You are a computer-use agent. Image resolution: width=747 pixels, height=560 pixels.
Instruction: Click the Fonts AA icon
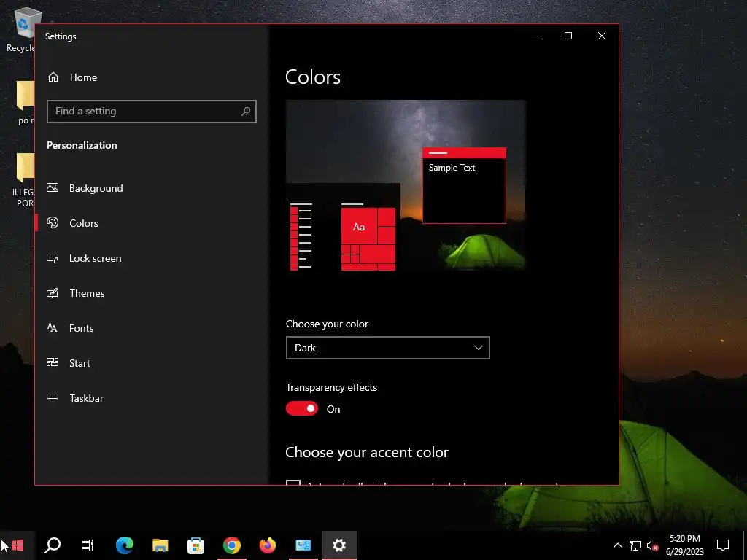pyautogui.click(x=53, y=327)
